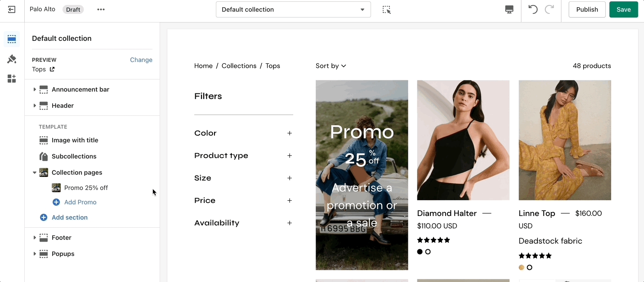Viewport: 644px width, 282px height.
Task: Switch to desktop preview device icon
Action: click(x=509, y=9)
